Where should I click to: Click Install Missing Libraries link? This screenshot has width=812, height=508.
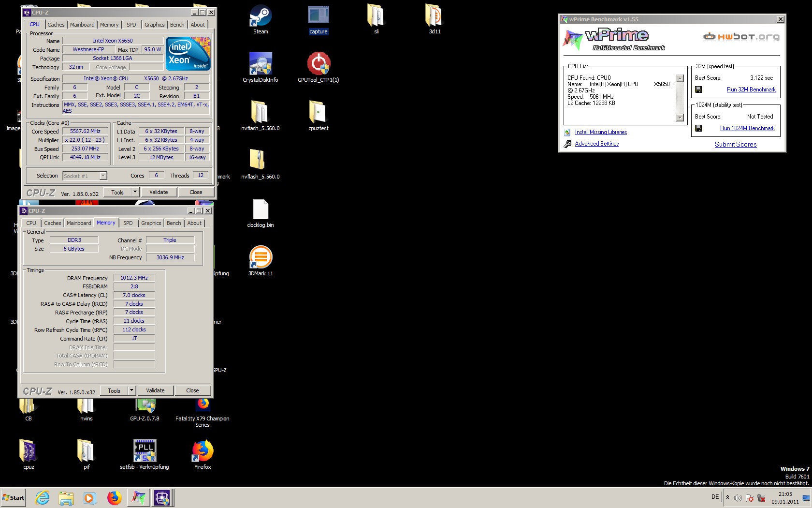601,132
